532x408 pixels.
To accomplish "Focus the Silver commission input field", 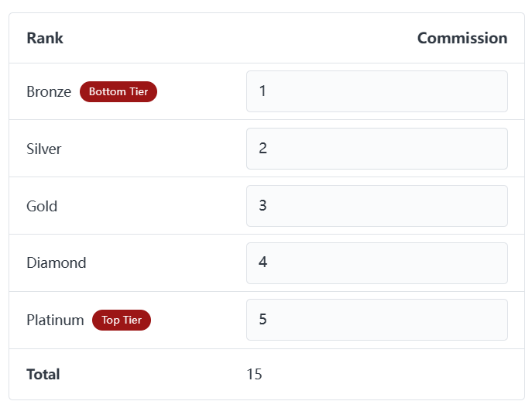I will pyautogui.click(x=376, y=149).
